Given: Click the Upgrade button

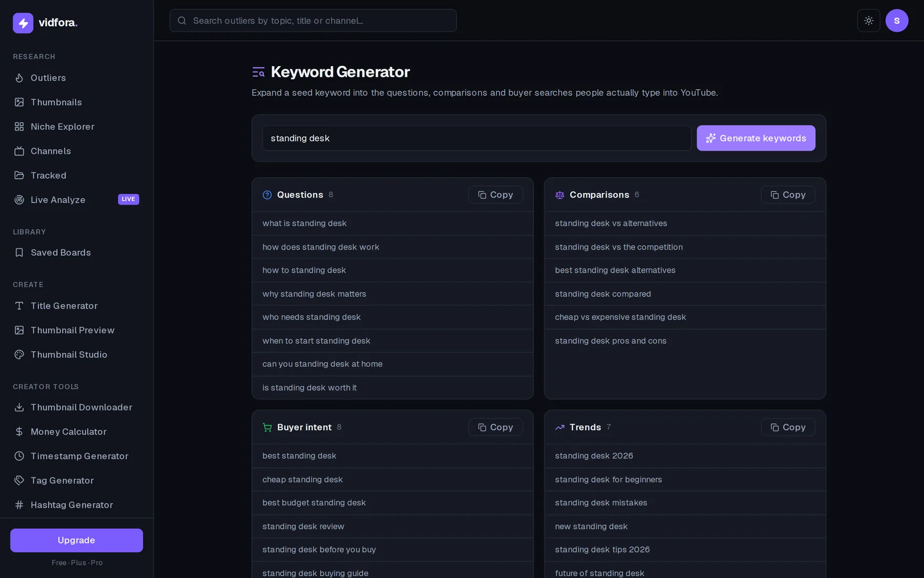Looking at the screenshot, I should [x=77, y=540].
